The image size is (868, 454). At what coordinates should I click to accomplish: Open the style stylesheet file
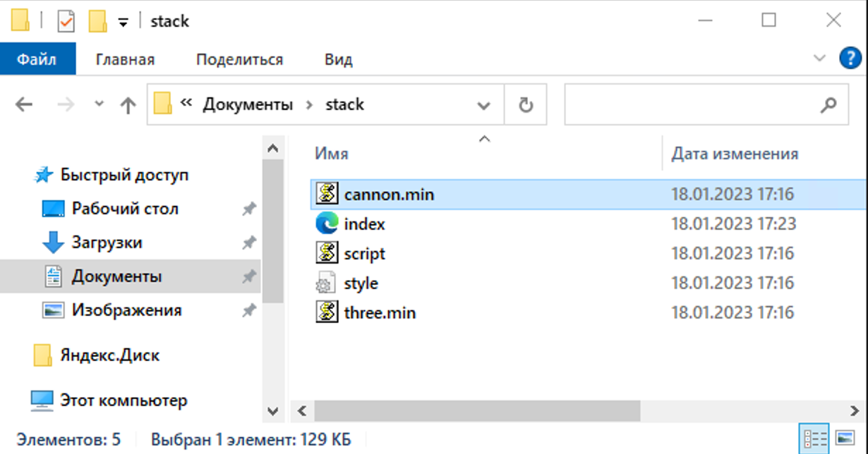coord(361,283)
